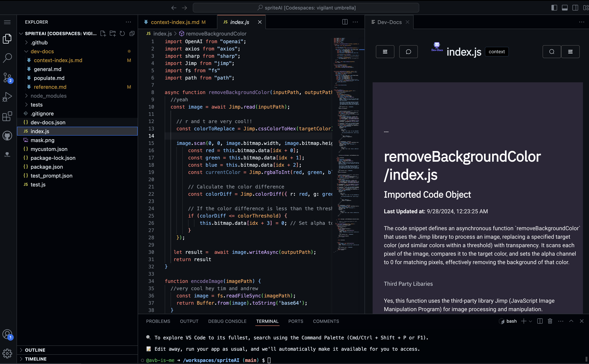Refresh the Explorer file tree
This screenshot has width=589, height=364.
click(x=122, y=33)
